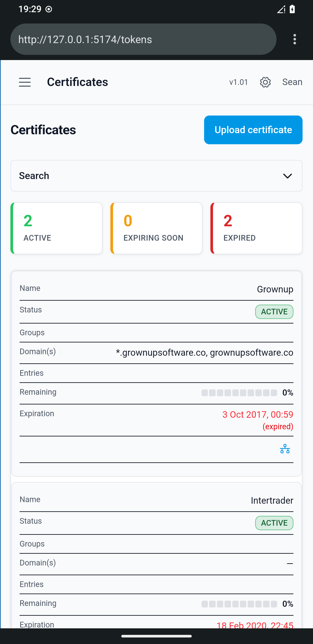Viewport: 313px width, 644px height.
Task: Click the Remaining progress bar of Grownup
Action: pyautogui.click(x=239, y=393)
